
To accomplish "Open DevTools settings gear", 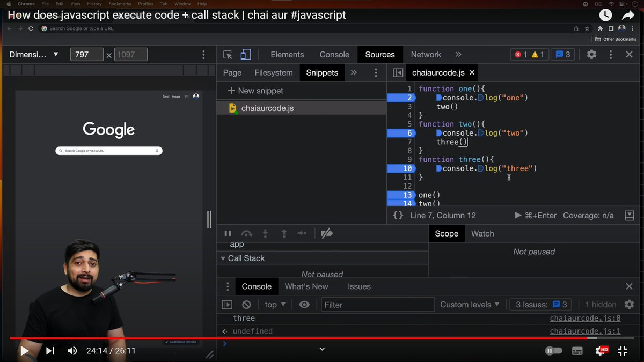I will click(x=591, y=55).
